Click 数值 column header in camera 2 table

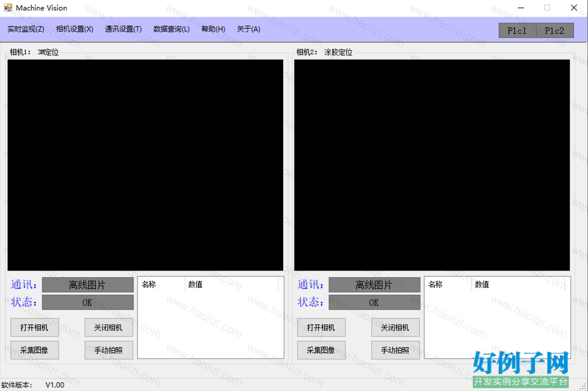pos(518,284)
